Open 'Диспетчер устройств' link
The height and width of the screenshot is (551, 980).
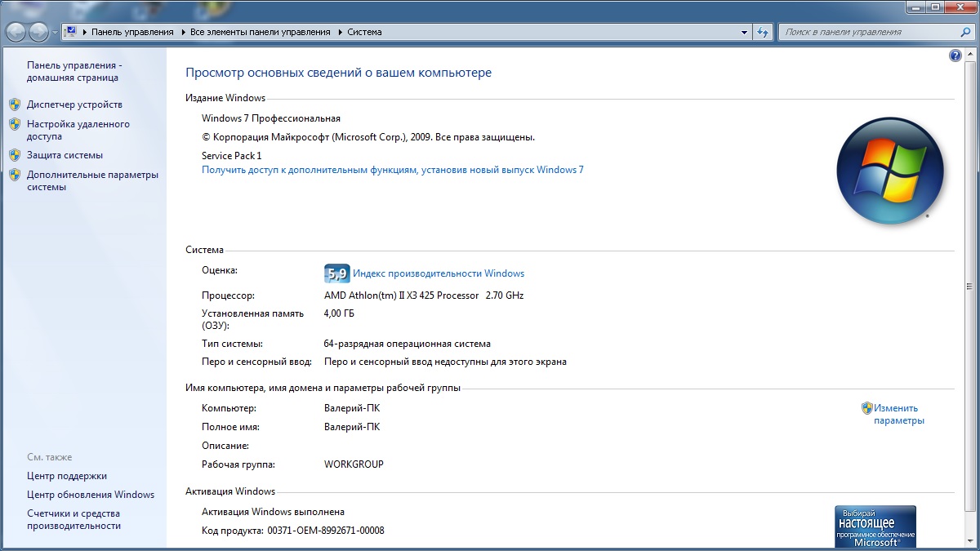pos(74,104)
